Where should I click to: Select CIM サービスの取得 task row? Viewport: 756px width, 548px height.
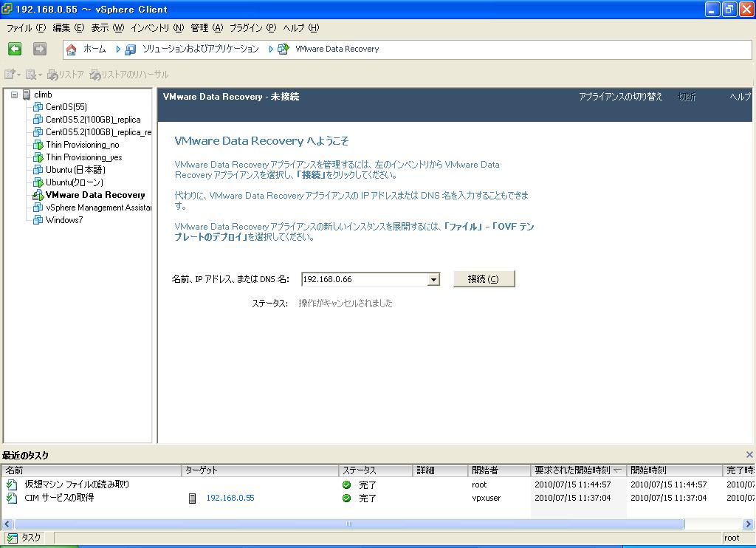[378, 498]
